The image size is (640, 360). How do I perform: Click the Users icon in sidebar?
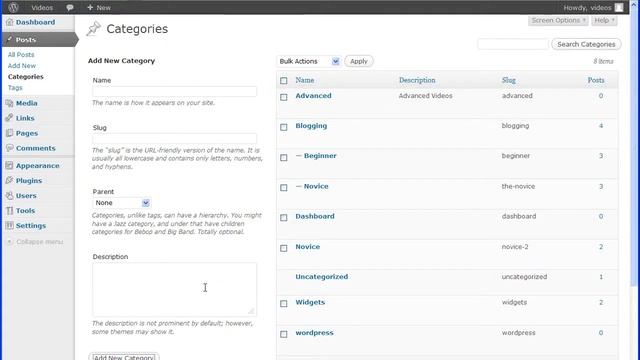pos(9,196)
